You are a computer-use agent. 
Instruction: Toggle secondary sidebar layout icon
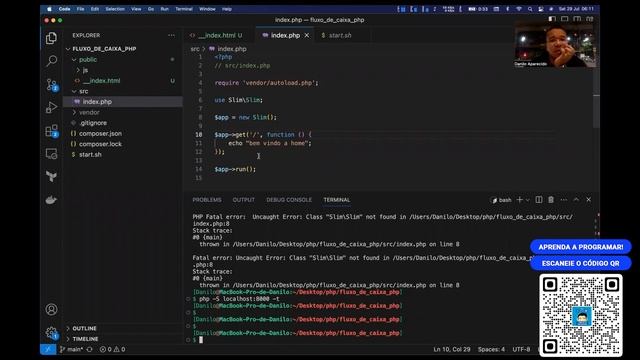(x=577, y=19)
